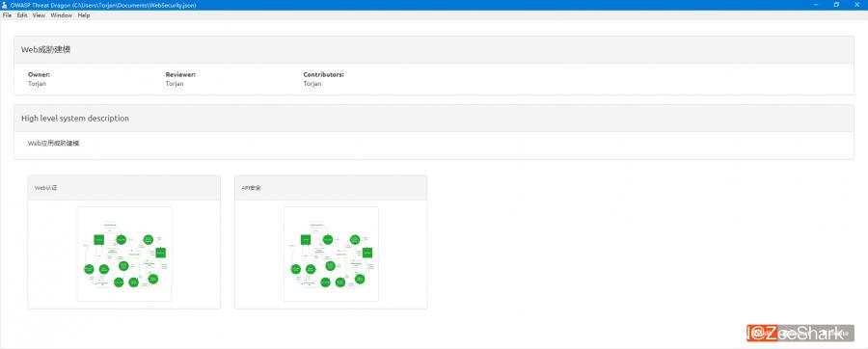Open the Web认证 diagram thumbnail
Image resolution: width=868 pixels, height=349 pixels.
tap(124, 254)
